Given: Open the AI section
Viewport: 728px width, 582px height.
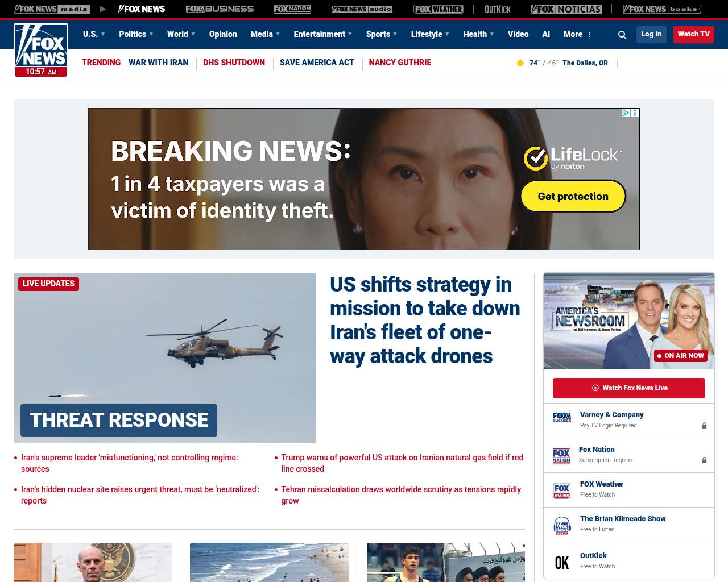Looking at the screenshot, I should click(546, 34).
